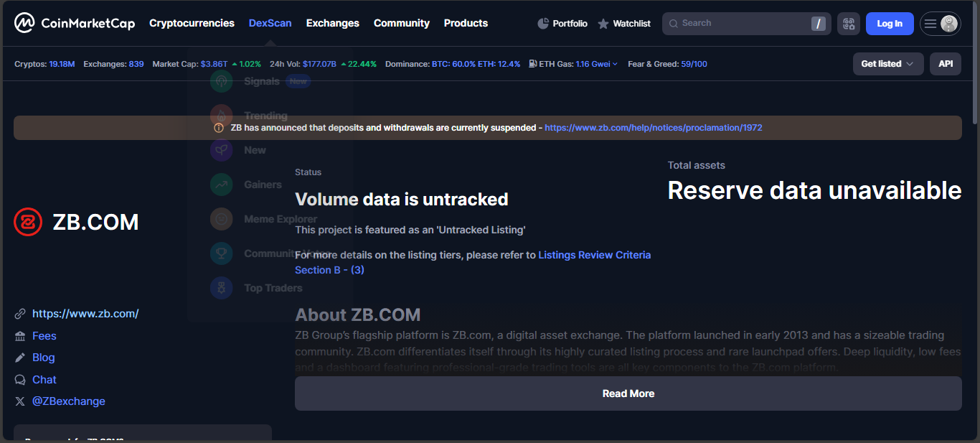Click the Meme Explorer icon

pos(222,219)
